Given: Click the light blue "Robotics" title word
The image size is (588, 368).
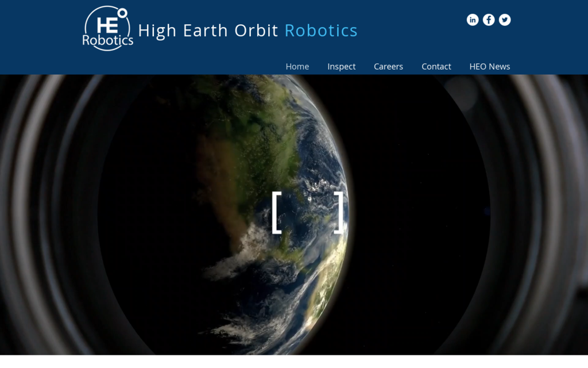Looking at the screenshot, I should [x=321, y=30].
